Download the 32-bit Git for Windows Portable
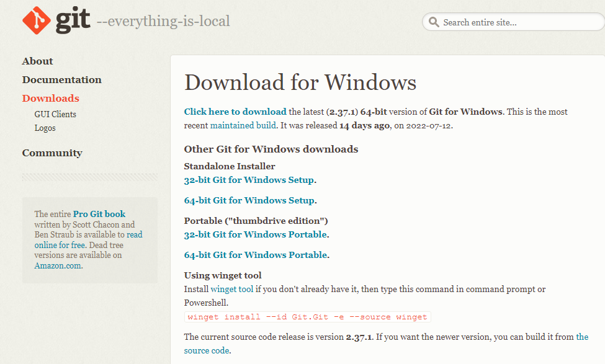 click(x=254, y=234)
